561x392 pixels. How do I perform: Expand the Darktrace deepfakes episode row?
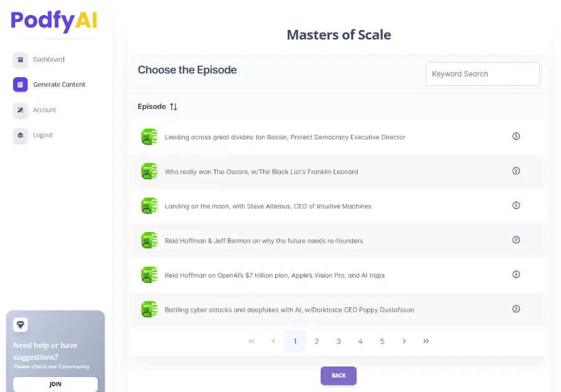pyautogui.click(x=516, y=309)
